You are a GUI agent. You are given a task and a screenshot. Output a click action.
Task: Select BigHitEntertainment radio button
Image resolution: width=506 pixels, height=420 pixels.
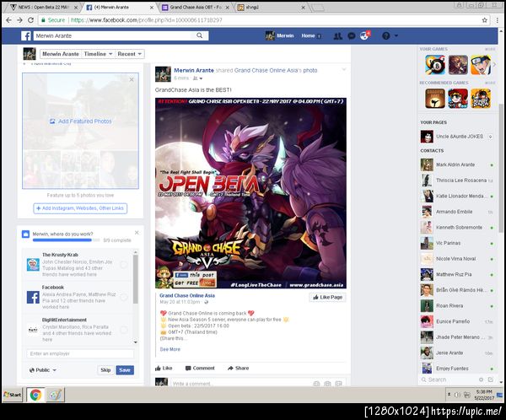click(x=124, y=330)
